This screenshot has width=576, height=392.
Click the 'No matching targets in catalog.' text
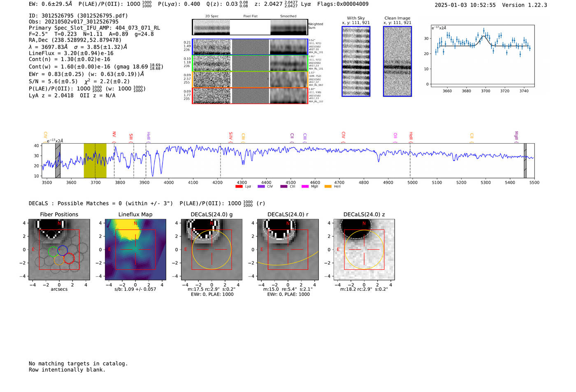coord(78,364)
